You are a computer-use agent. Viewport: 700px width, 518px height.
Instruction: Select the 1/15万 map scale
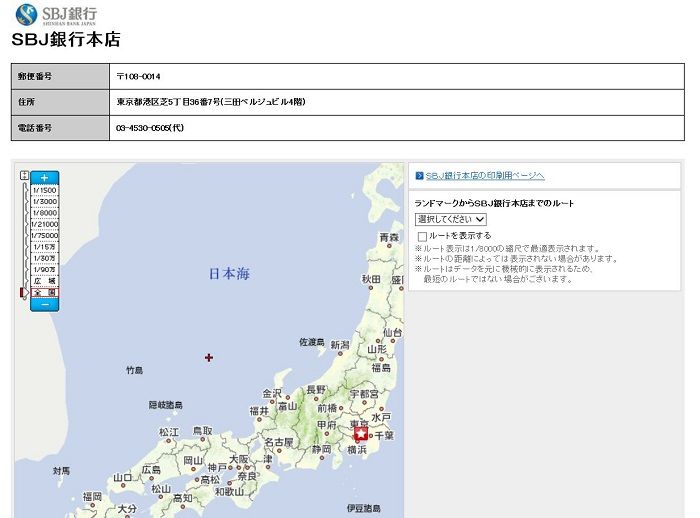[x=45, y=247]
